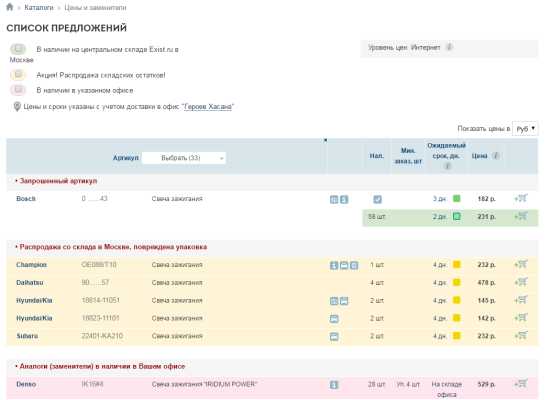Show info under Ожидаемый срок header
This screenshot has height=400, width=552.
pos(447,165)
